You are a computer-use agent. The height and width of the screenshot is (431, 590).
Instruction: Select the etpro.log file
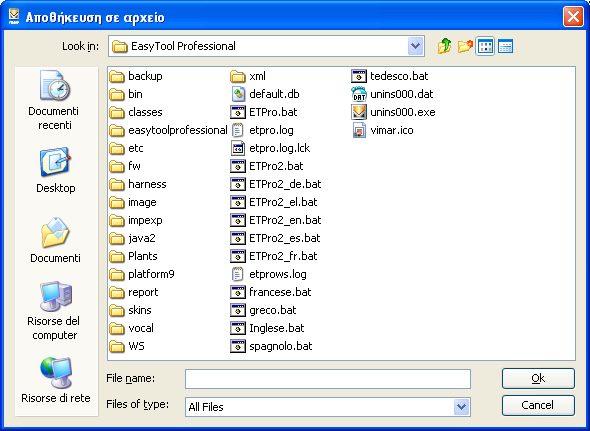click(x=262, y=130)
